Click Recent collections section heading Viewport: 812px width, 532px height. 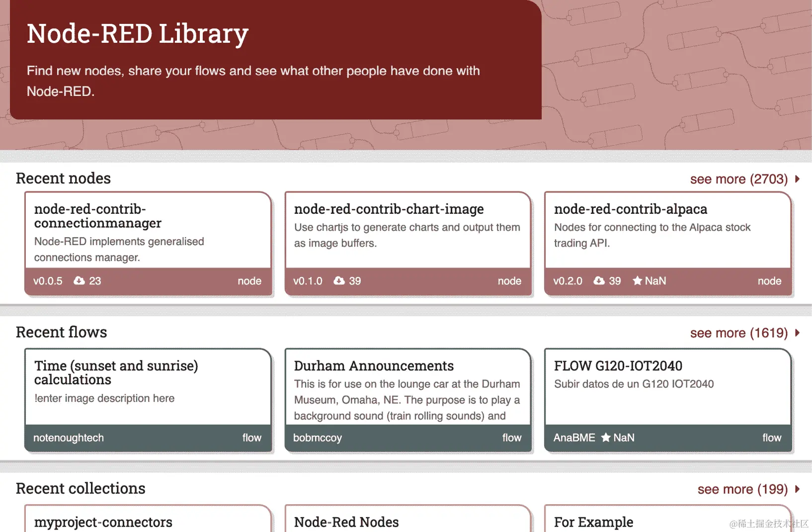point(81,488)
